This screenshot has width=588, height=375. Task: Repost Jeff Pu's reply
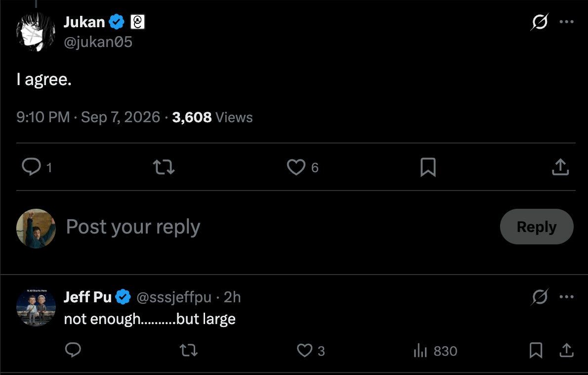[189, 351]
